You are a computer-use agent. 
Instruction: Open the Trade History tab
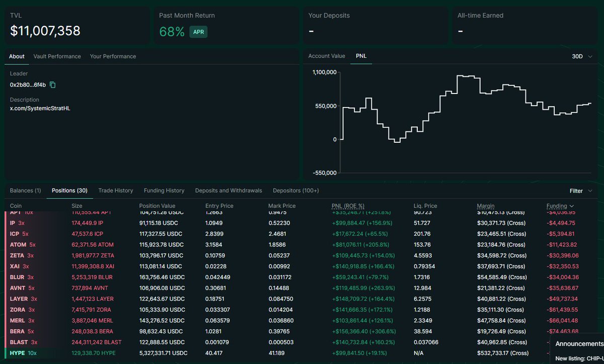click(116, 191)
